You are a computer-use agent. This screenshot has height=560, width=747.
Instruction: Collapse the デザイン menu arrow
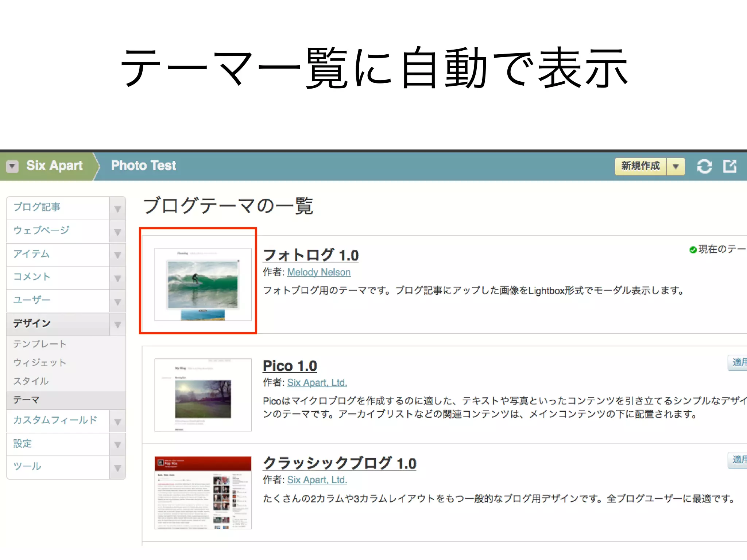(x=117, y=324)
